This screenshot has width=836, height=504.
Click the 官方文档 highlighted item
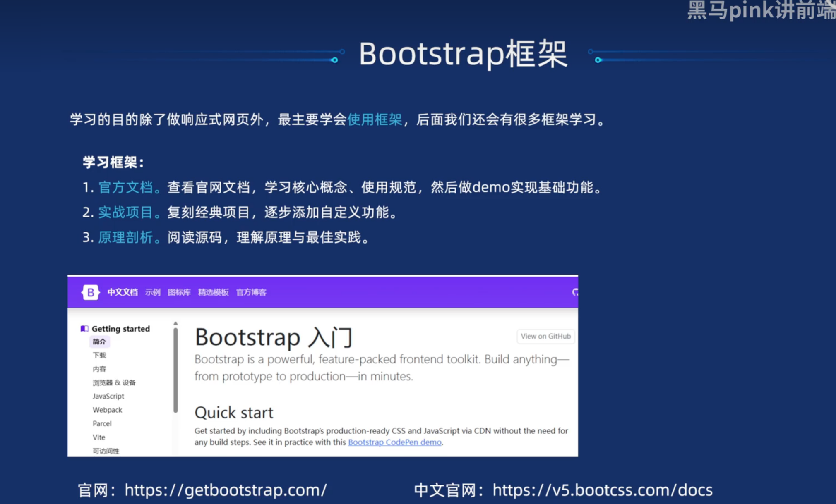125,187
